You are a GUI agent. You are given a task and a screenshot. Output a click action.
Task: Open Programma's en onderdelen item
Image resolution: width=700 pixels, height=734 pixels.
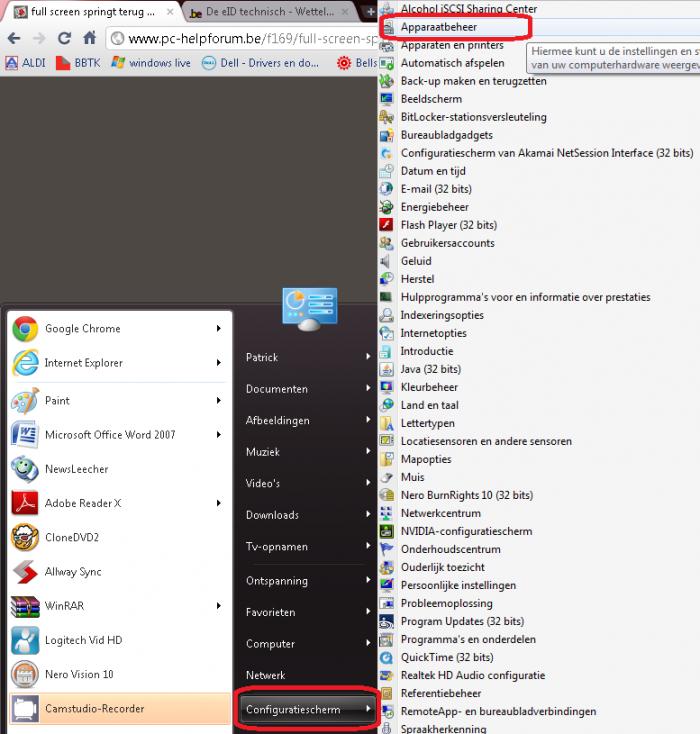click(468, 639)
